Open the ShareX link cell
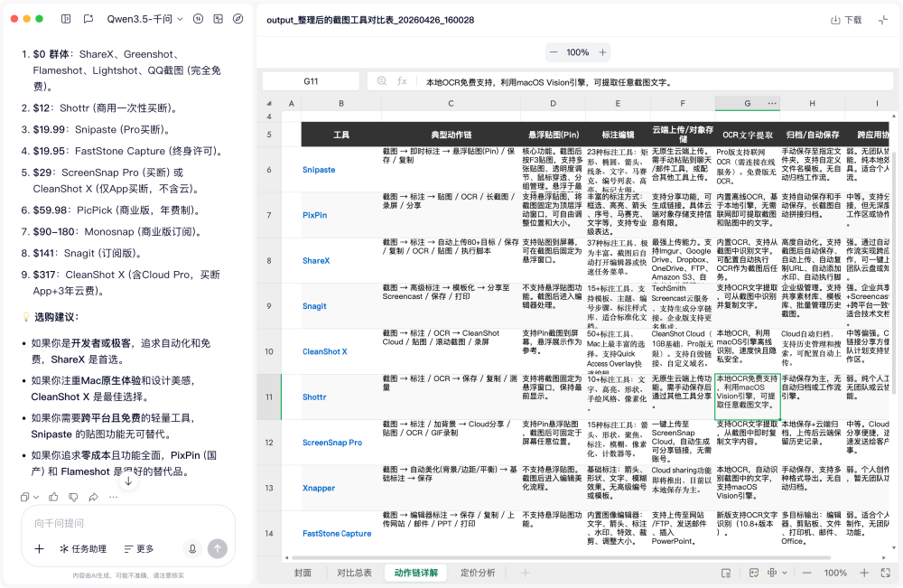Image resolution: width=903 pixels, height=588 pixels. pyautogui.click(x=316, y=261)
